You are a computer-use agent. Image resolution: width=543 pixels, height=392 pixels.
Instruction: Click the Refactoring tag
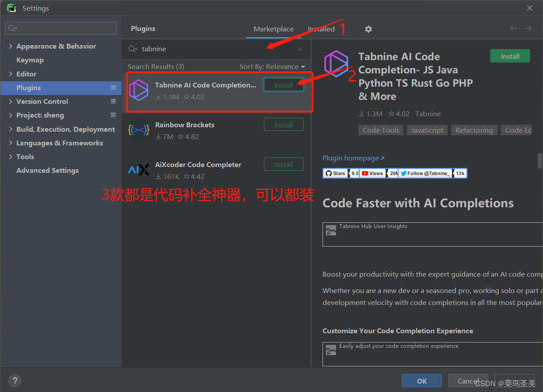click(474, 130)
